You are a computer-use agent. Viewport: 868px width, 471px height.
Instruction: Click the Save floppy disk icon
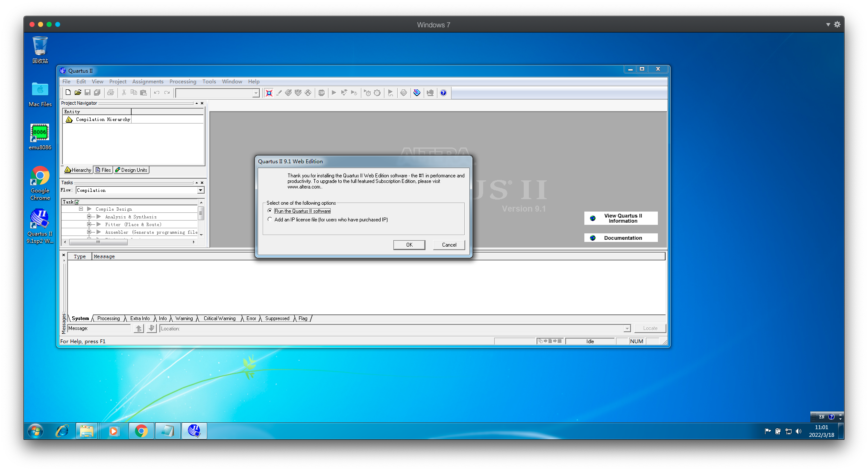[x=88, y=92]
